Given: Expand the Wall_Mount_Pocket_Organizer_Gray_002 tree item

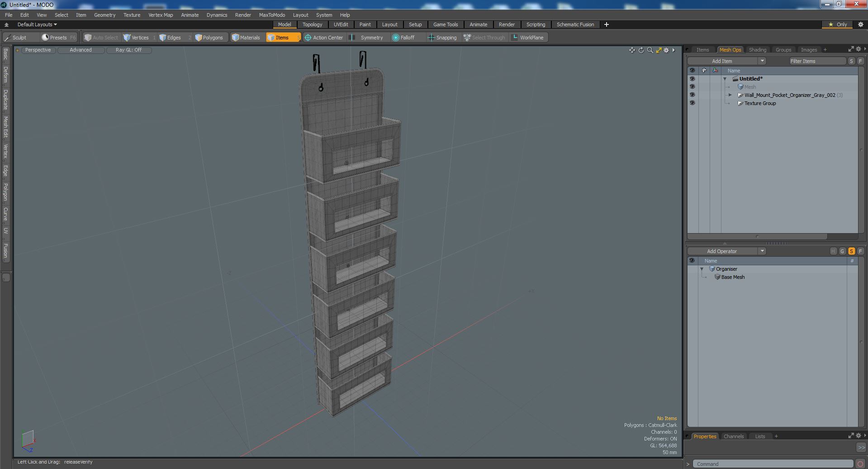Looking at the screenshot, I should (730, 95).
